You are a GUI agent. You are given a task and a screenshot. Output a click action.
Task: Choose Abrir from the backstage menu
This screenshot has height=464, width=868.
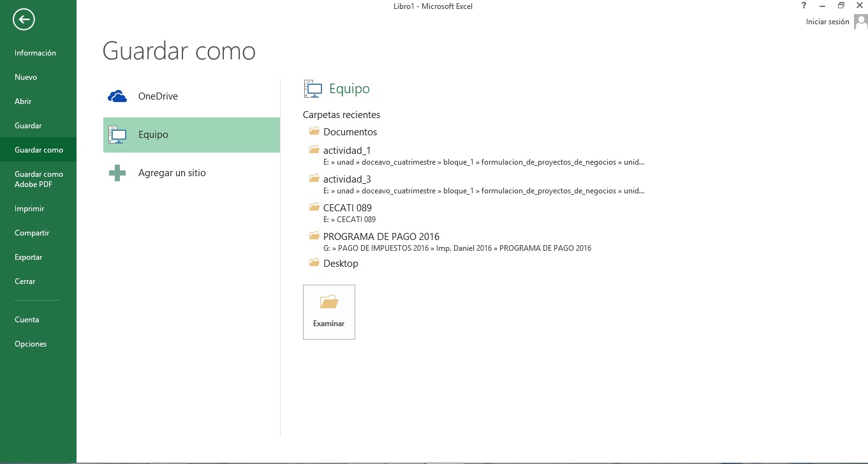[23, 101]
